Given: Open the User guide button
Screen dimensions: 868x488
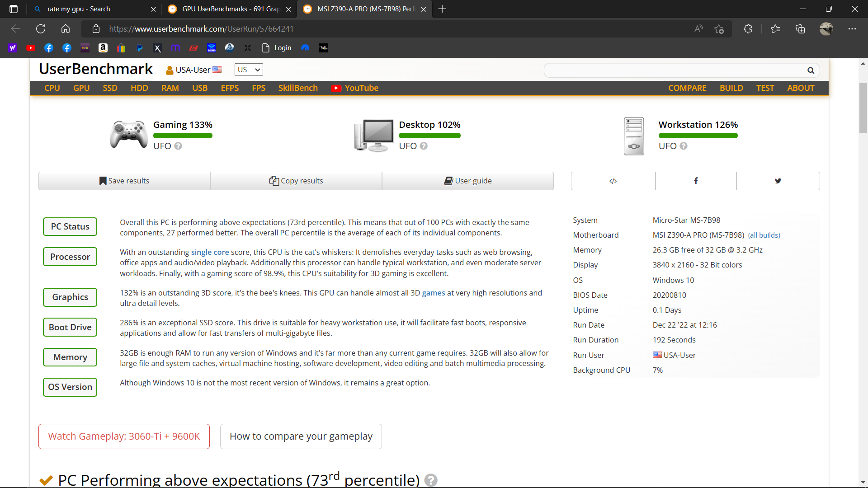Looking at the screenshot, I should point(468,181).
